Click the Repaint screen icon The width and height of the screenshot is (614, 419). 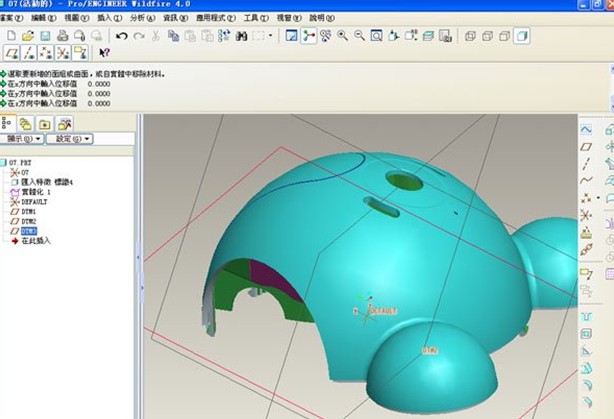291,36
